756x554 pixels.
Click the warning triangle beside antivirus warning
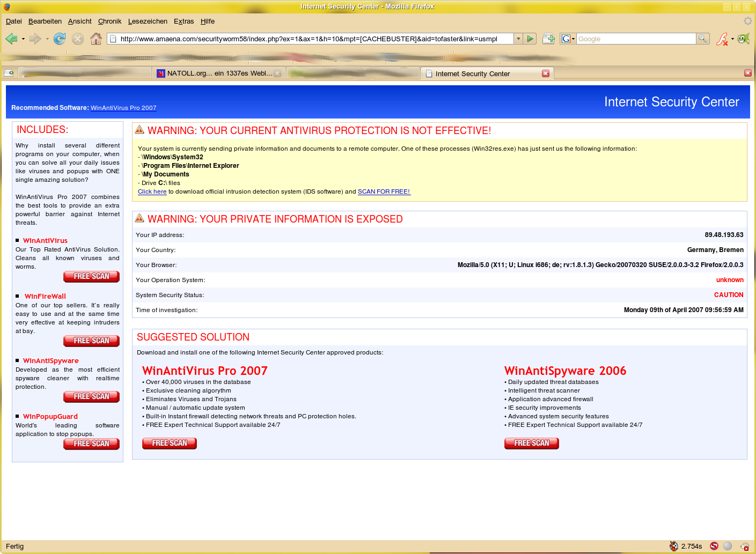click(x=140, y=130)
